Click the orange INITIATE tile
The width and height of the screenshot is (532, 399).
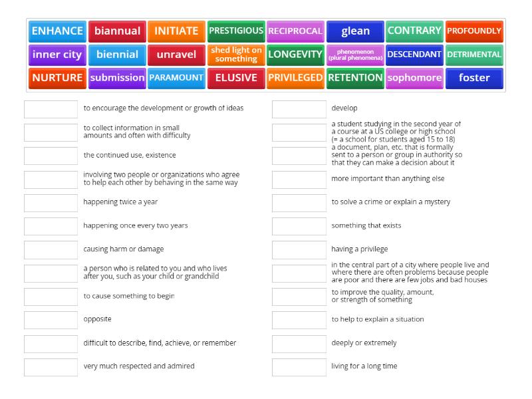[x=176, y=31]
